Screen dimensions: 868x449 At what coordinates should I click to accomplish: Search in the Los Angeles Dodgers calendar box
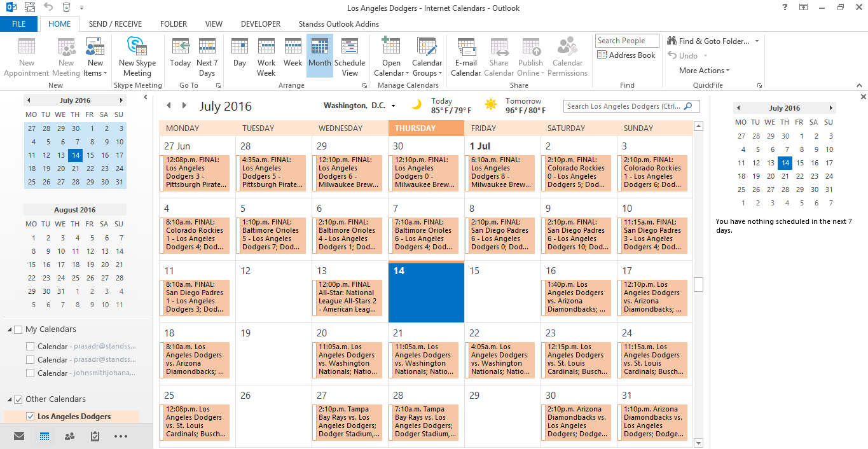[x=631, y=106]
